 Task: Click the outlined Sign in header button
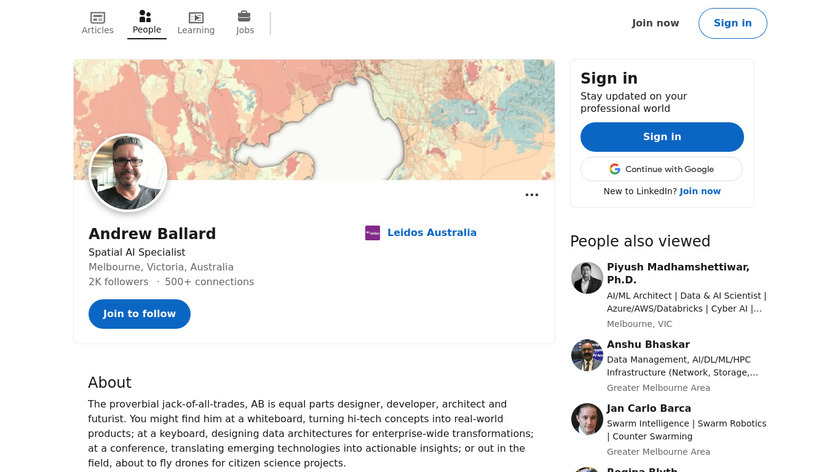pos(732,23)
